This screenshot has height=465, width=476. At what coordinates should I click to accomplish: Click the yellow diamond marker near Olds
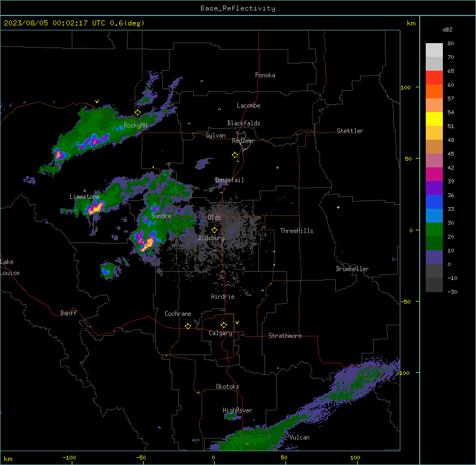click(214, 230)
